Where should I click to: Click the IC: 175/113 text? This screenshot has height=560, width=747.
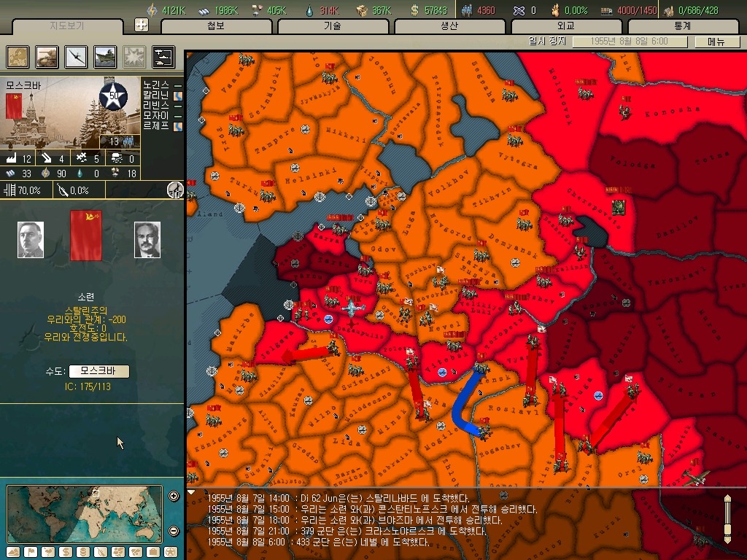point(88,386)
